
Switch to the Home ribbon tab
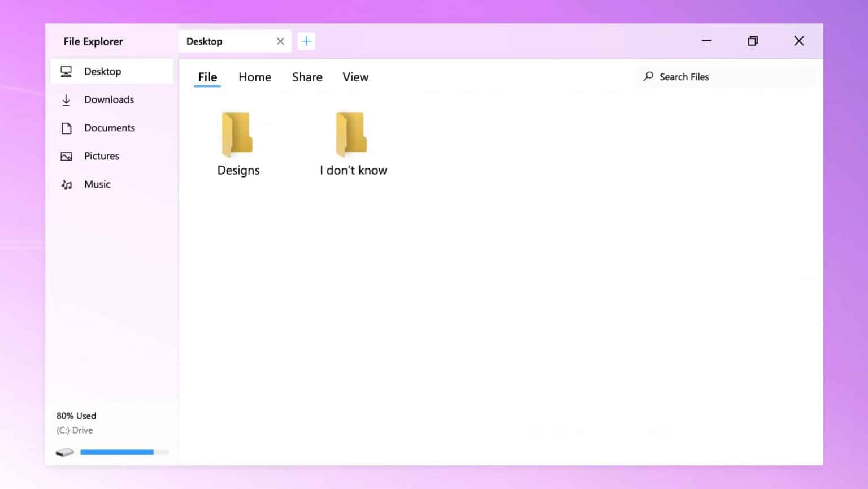pos(254,77)
